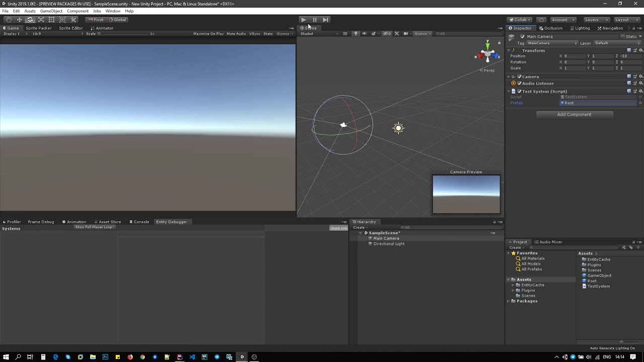Viewport: 644px width, 362px height.
Task: Switch to the Profiler tab
Action: pos(12,222)
